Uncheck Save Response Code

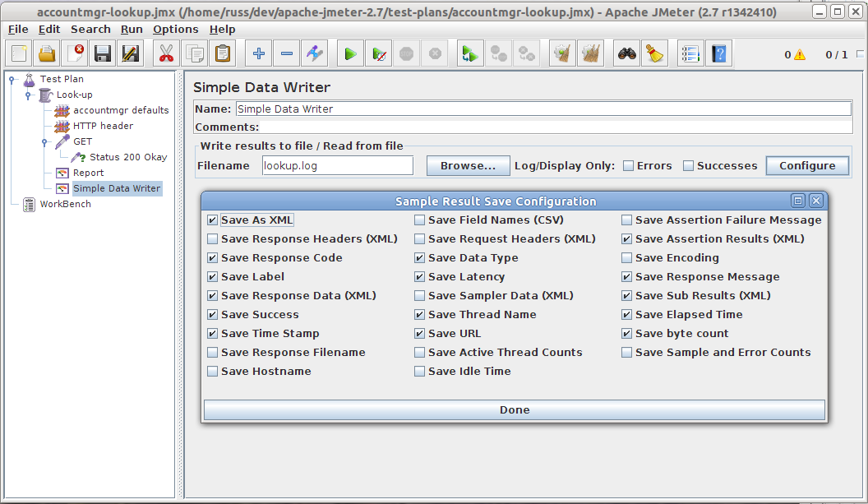click(x=213, y=257)
